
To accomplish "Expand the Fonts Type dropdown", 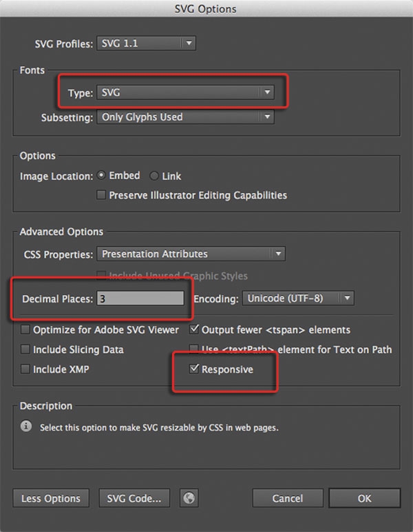I will pos(185,92).
